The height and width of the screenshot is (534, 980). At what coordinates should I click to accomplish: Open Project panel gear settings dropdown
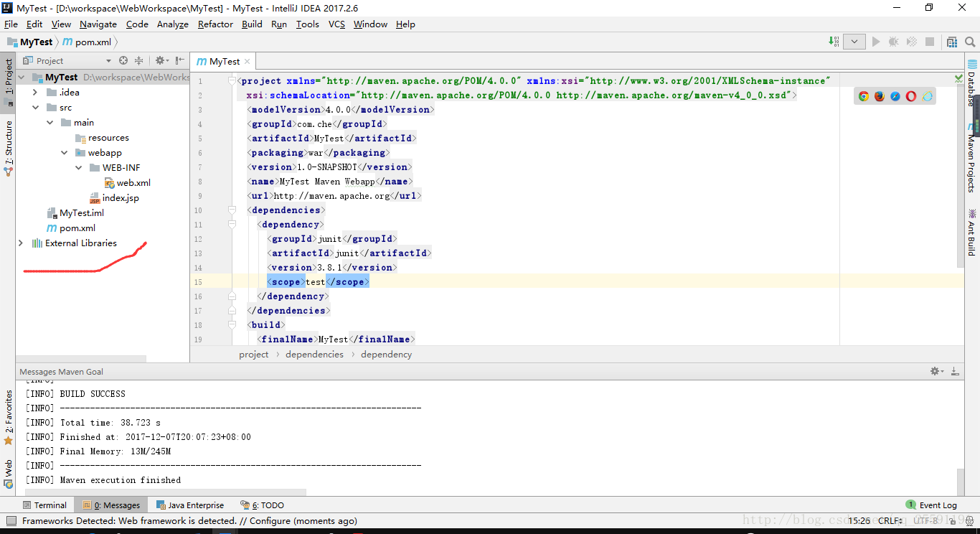click(161, 60)
